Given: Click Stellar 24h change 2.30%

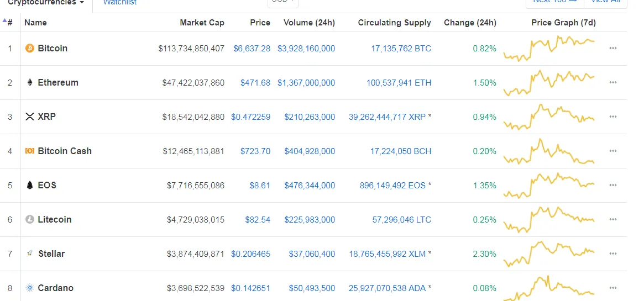Looking at the screenshot, I should coord(485,254).
